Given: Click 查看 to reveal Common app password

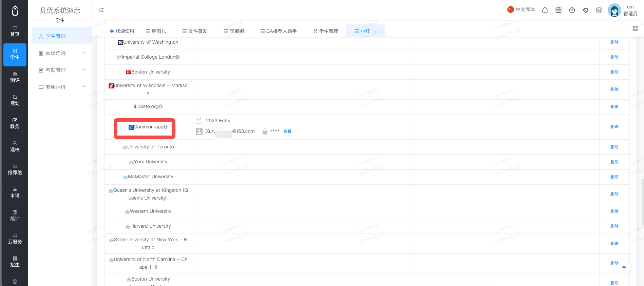Looking at the screenshot, I should [x=287, y=131].
